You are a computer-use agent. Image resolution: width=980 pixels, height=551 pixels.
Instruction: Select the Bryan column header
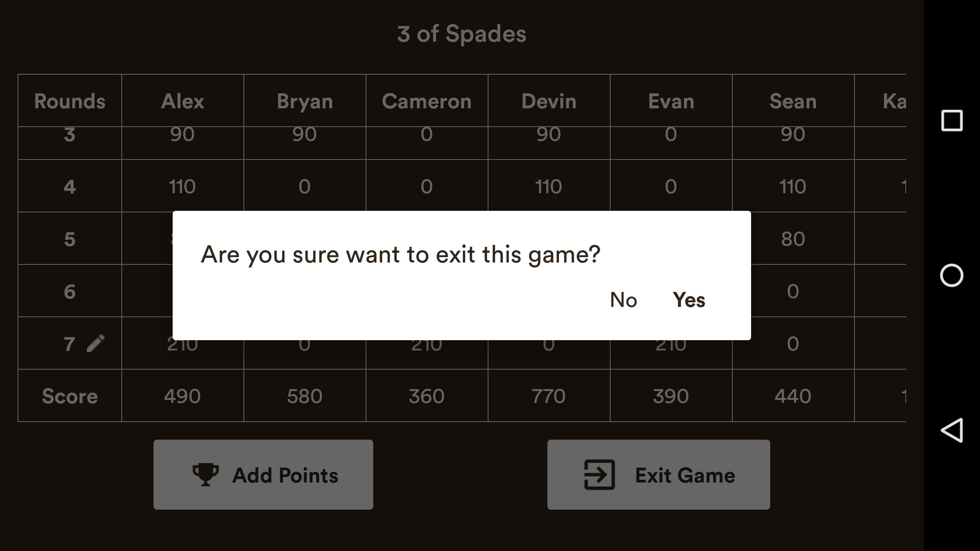[305, 101]
